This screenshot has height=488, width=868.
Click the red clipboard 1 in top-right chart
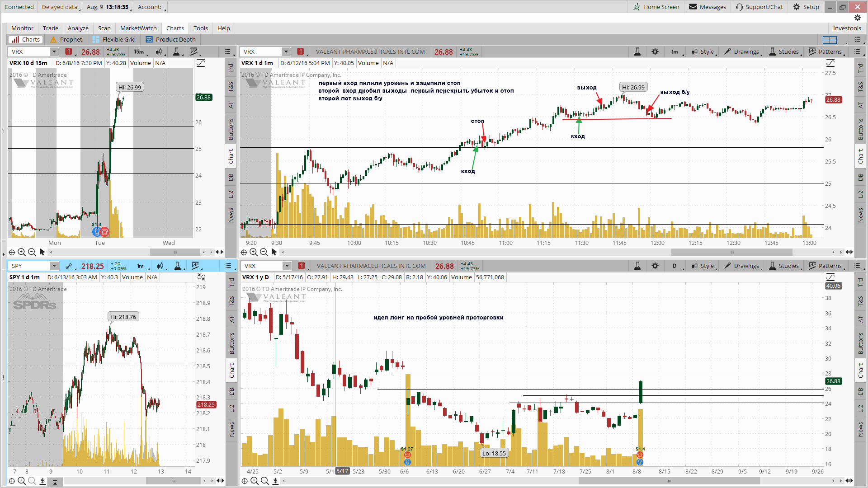coord(301,52)
